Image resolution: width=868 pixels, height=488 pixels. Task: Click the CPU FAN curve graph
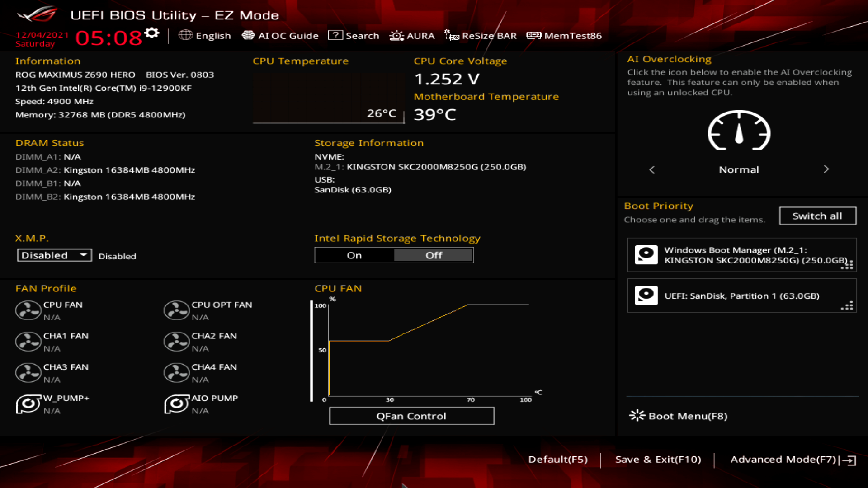[427, 350]
